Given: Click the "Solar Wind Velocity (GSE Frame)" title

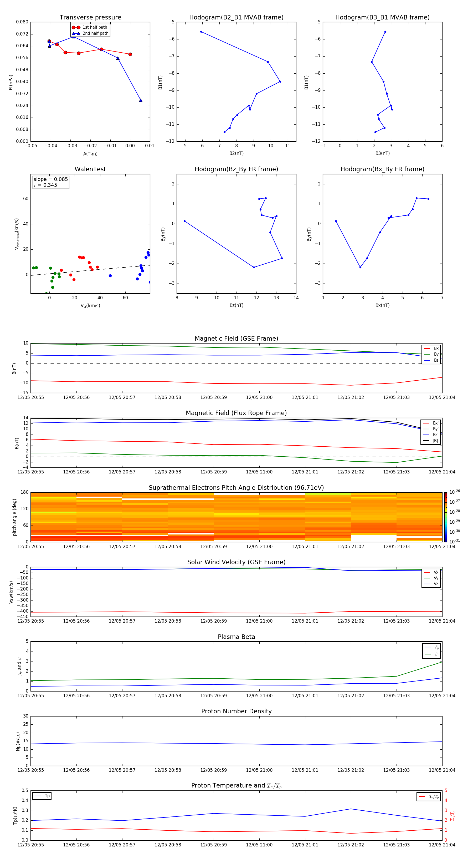Looking at the screenshot, I should pos(236,562).
